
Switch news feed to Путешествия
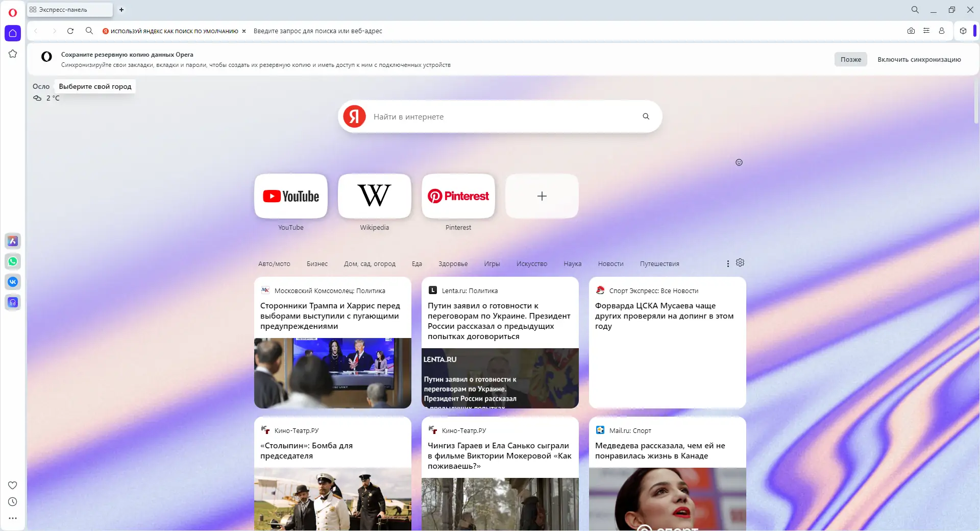[659, 264]
